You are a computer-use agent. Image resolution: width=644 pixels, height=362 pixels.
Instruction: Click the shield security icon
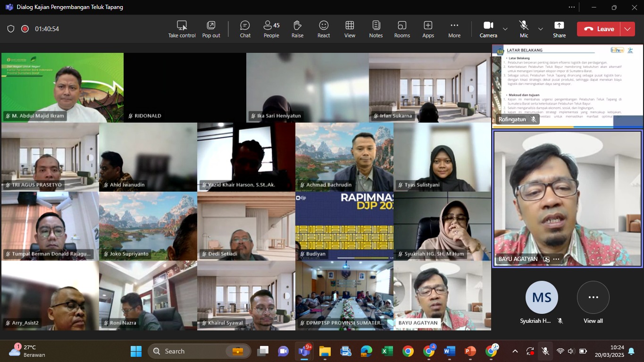pos(11,29)
